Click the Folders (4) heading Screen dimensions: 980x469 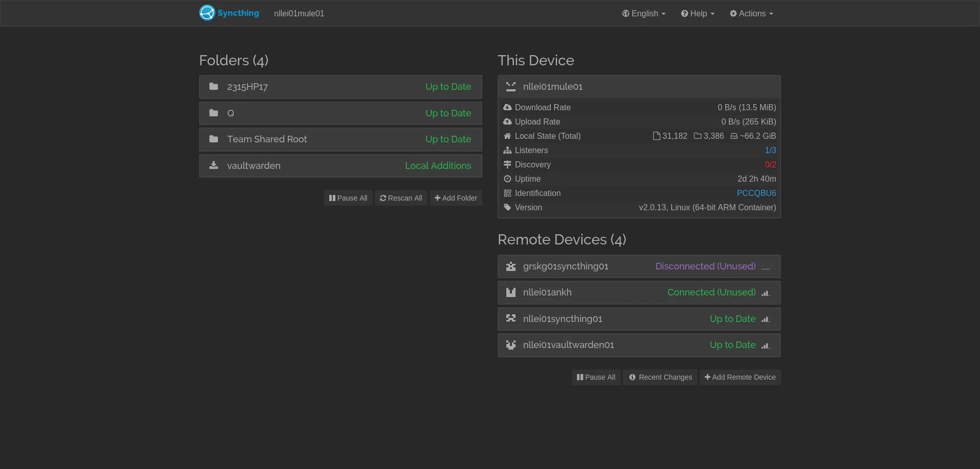(x=234, y=60)
